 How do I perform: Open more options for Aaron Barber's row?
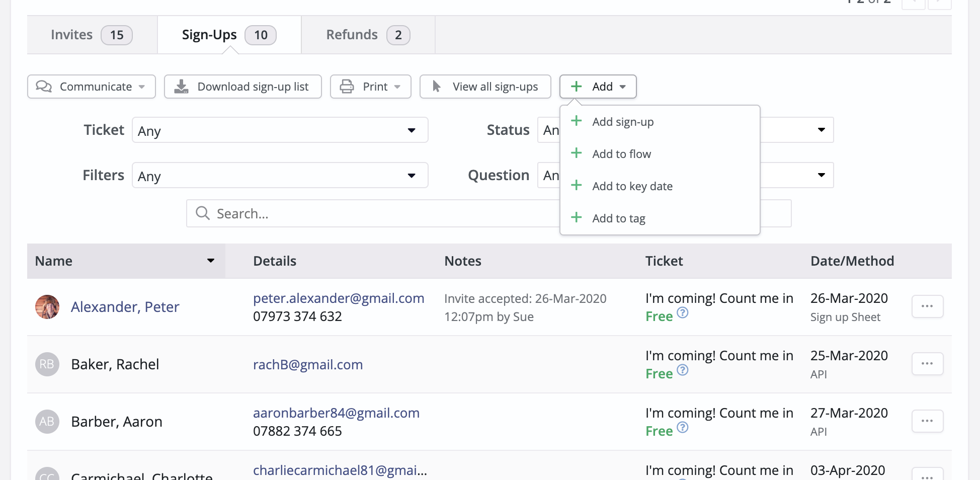click(927, 421)
